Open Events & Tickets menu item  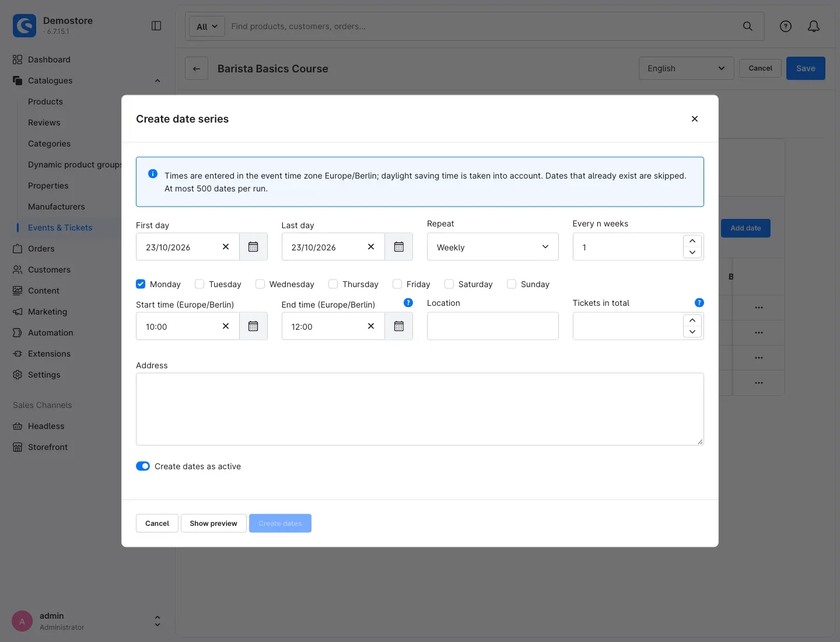click(60, 228)
